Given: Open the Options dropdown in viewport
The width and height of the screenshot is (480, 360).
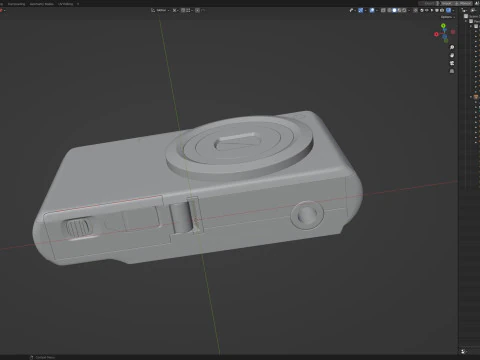Looking at the screenshot, I should pyautogui.click(x=448, y=17).
